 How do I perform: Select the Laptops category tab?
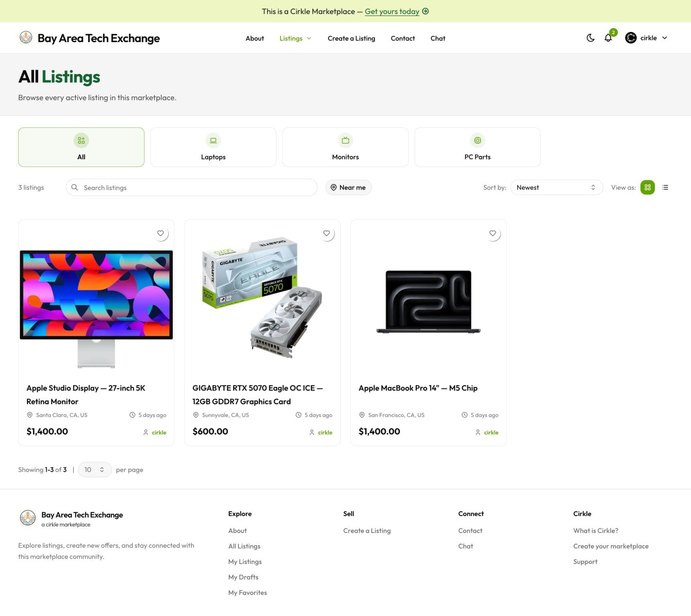point(213,147)
